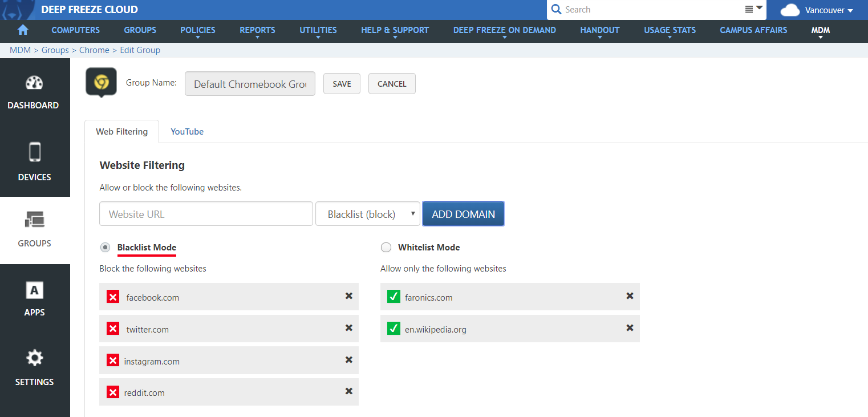This screenshot has height=417, width=868.
Task: Click red blocked icon next to twitter.com
Action: tap(113, 329)
